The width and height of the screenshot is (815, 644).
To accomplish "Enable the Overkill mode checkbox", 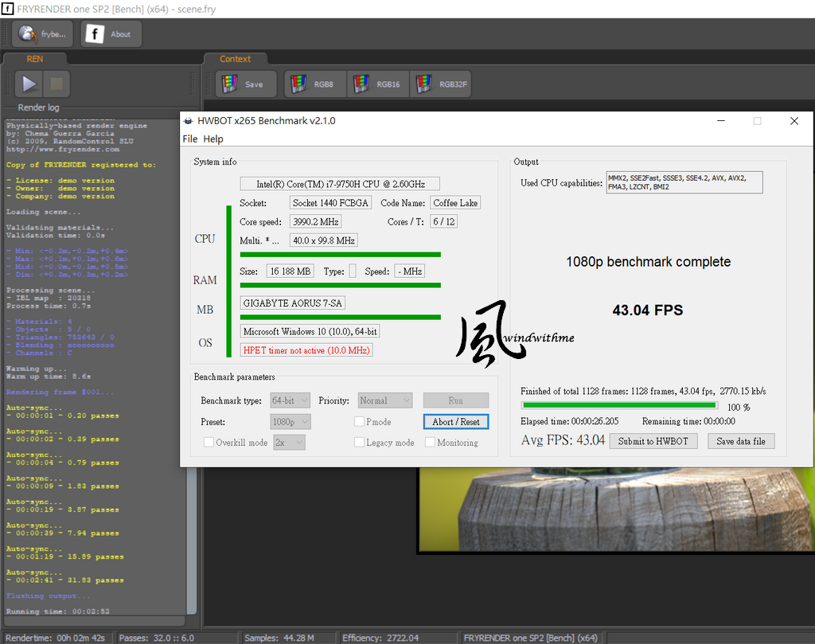I will (209, 443).
